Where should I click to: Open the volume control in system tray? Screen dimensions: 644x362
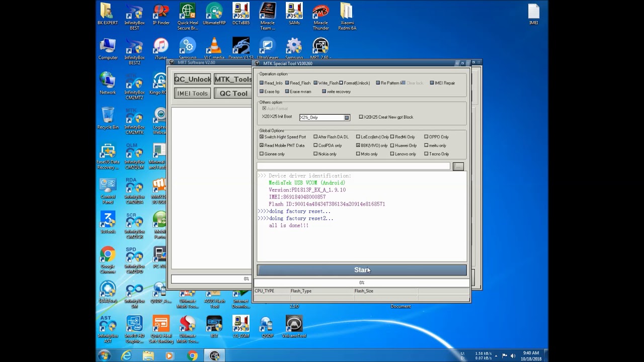point(513,356)
